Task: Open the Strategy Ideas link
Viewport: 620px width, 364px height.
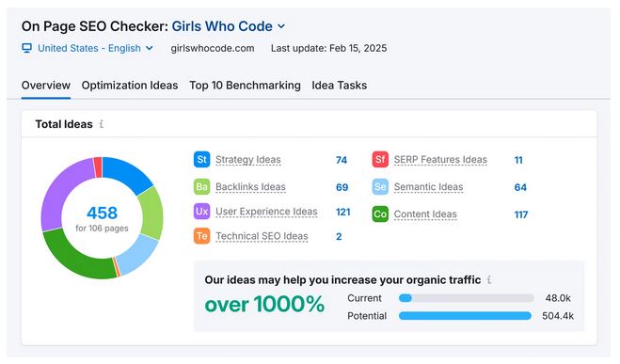Action: pyautogui.click(x=248, y=160)
